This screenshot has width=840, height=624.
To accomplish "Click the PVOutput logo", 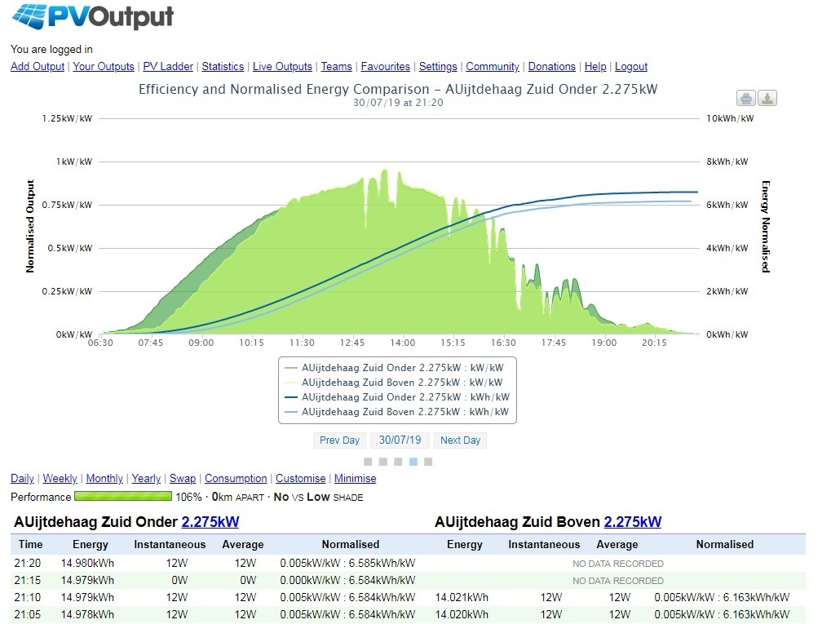I will tap(92, 16).
